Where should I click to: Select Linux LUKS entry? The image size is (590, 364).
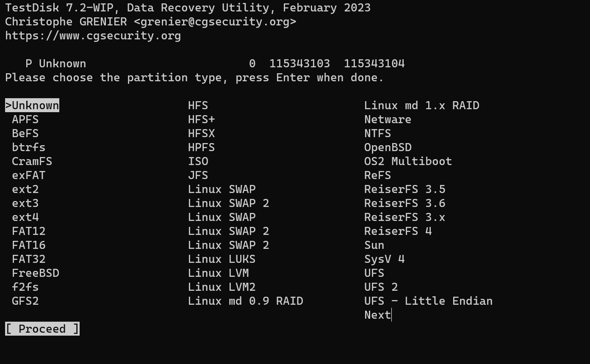point(222,259)
